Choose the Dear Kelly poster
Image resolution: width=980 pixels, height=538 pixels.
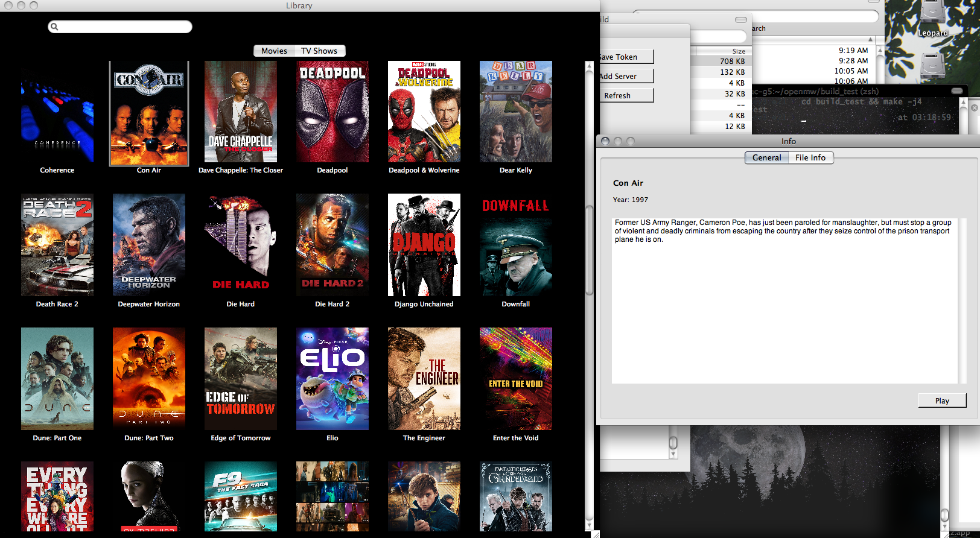tap(516, 112)
